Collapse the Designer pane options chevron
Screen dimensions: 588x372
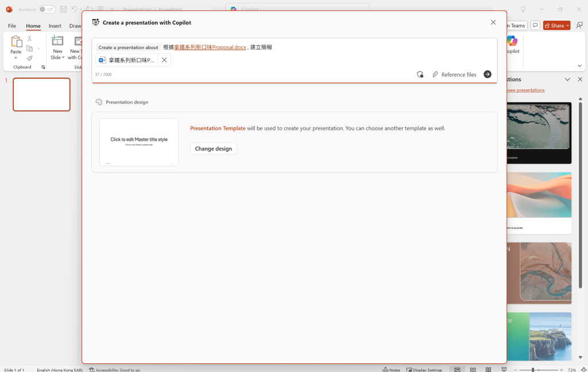567,79
